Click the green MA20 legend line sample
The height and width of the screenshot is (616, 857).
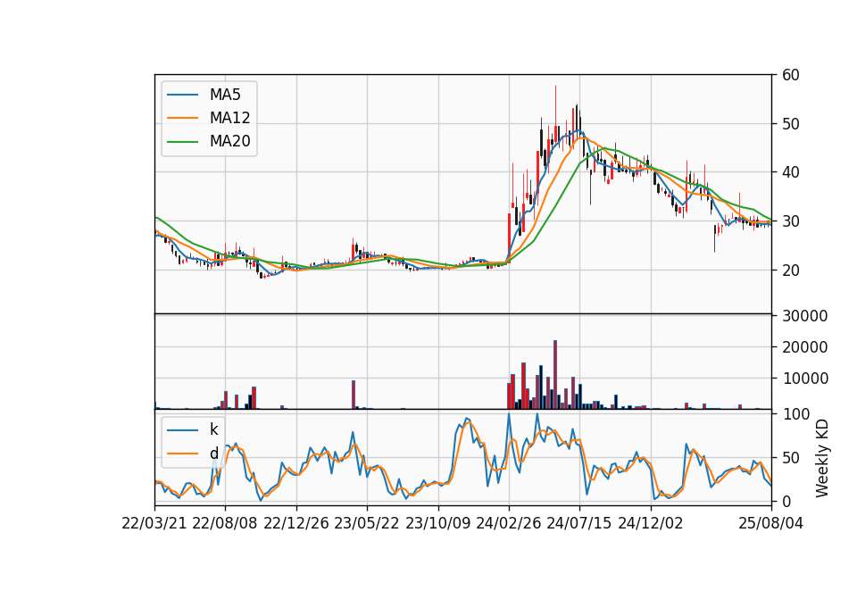click(183, 141)
